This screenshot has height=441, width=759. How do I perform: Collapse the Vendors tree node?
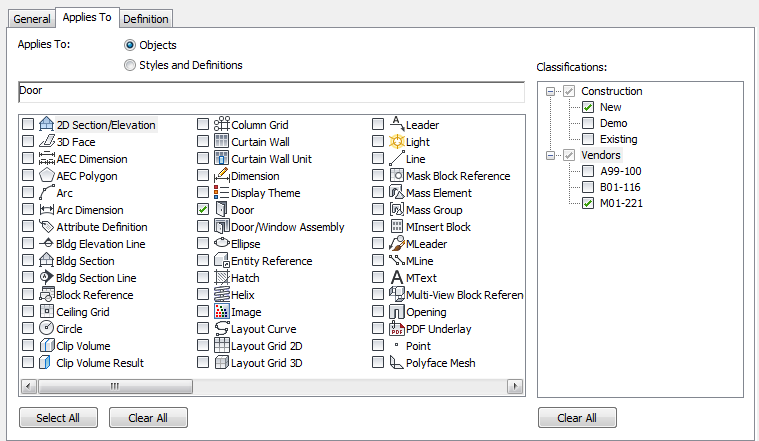pyautogui.click(x=551, y=155)
